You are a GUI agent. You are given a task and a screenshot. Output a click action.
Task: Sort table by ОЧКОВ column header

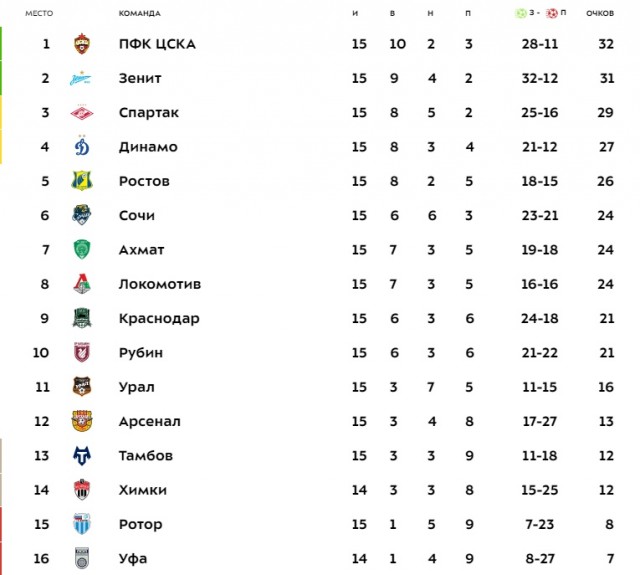[x=600, y=13]
